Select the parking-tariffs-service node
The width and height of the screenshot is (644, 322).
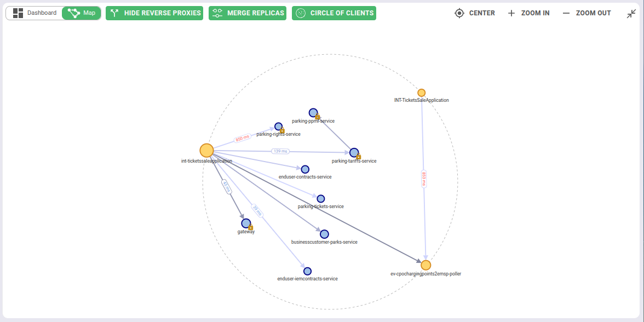tap(354, 152)
